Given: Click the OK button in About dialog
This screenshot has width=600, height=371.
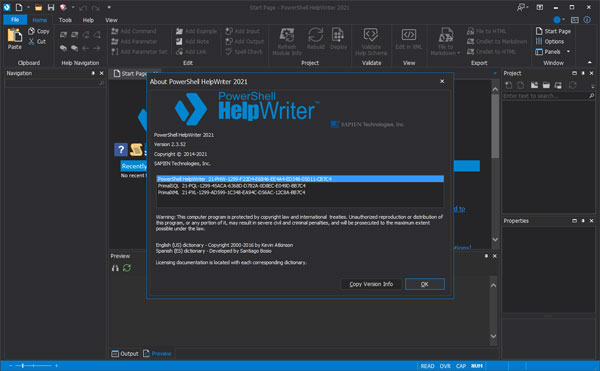Looking at the screenshot, I should (425, 284).
